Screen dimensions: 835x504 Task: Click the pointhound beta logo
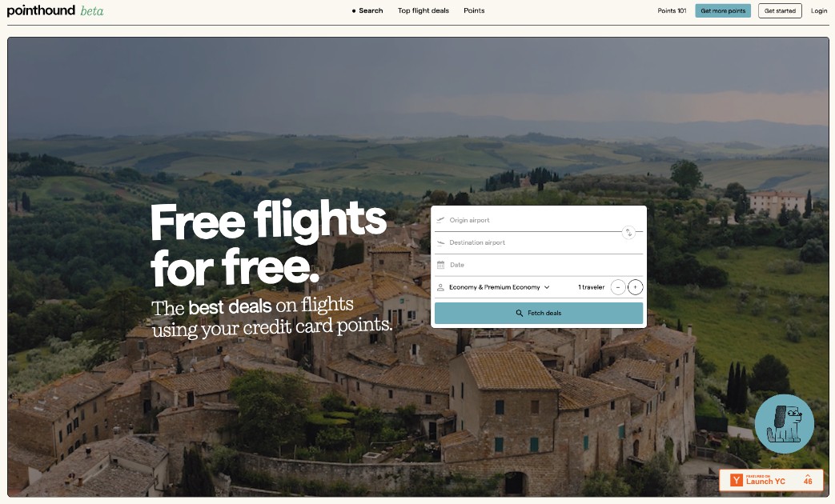click(55, 10)
